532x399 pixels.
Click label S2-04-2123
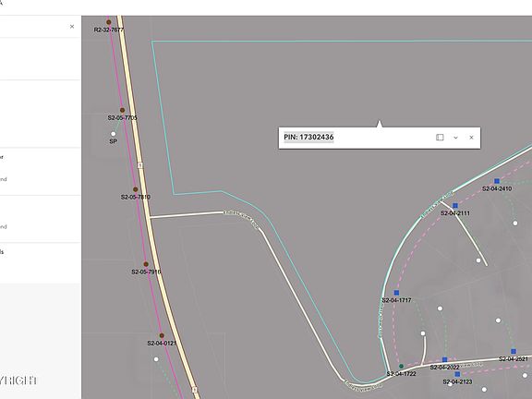click(458, 381)
